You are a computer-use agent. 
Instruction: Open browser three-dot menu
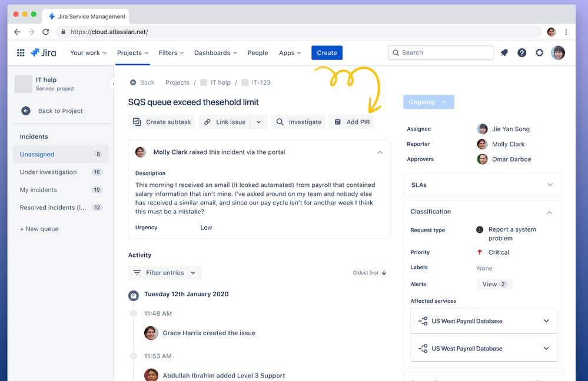566,32
